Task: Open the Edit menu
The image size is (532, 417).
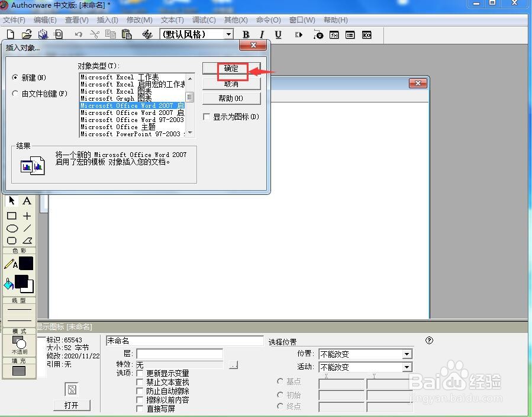Action: [45, 20]
